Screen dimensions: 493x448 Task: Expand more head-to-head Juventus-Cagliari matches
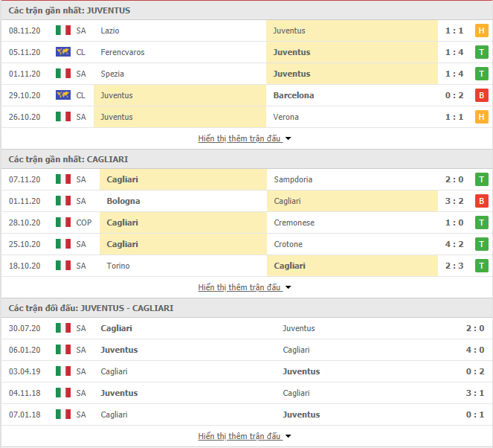click(245, 436)
